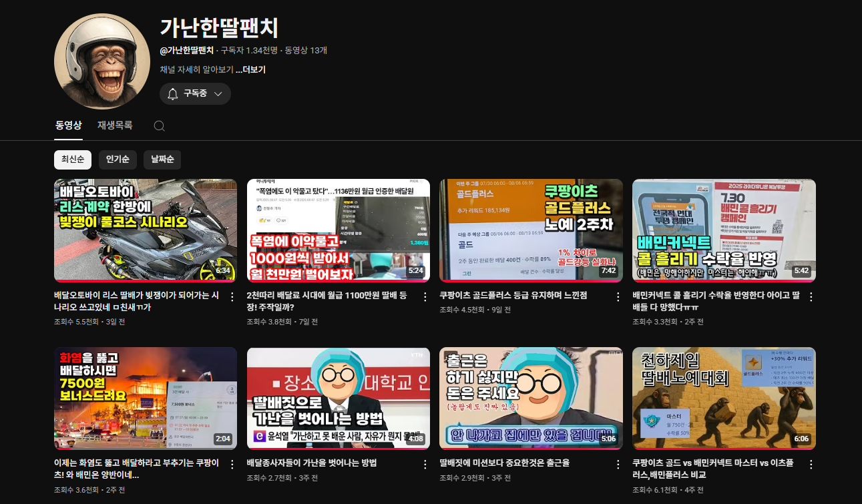Select the 인기순 sort chip
The height and width of the screenshot is (504, 862).
pos(118,160)
